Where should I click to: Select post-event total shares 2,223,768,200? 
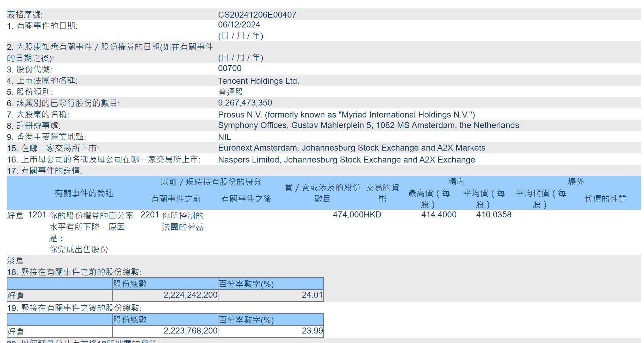pyautogui.click(x=191, y=331)
